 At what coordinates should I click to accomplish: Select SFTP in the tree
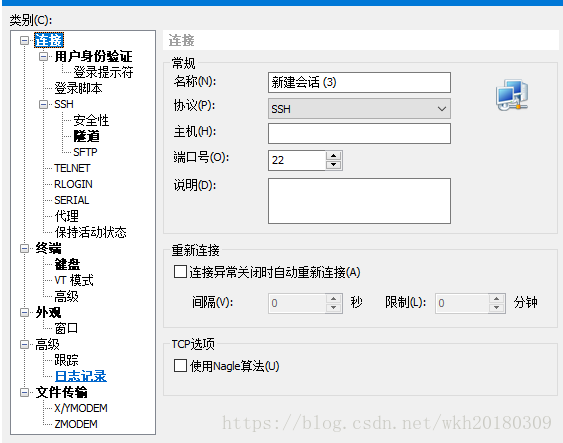tap(85, 152)
